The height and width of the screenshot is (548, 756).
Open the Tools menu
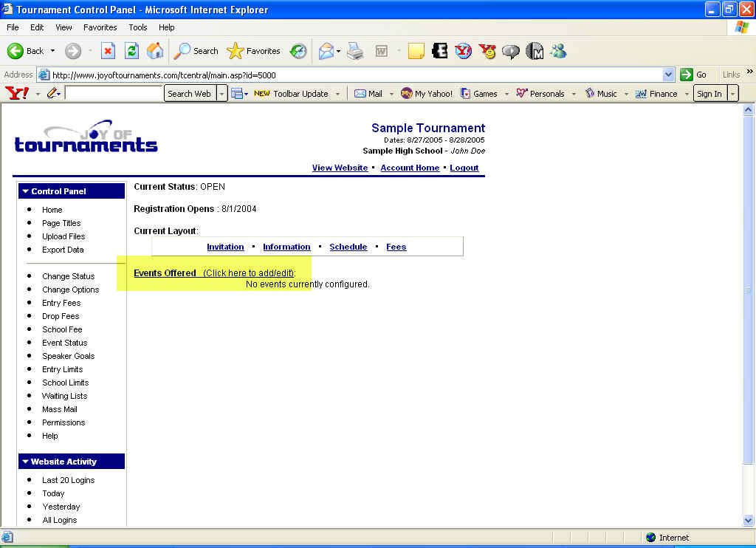click(138, 27)
